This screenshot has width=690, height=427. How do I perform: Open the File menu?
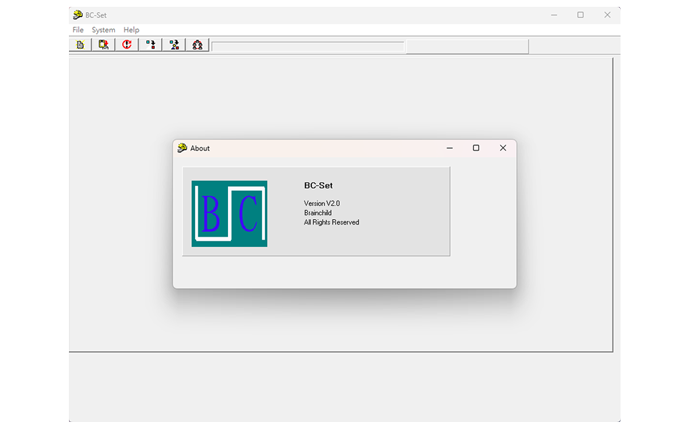[x=78, y=30]
